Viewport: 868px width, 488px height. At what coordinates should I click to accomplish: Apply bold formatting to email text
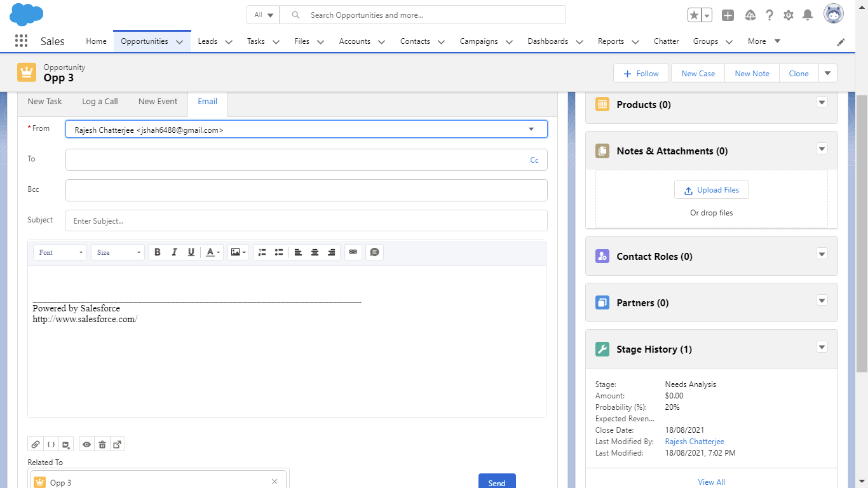point(158,252)
